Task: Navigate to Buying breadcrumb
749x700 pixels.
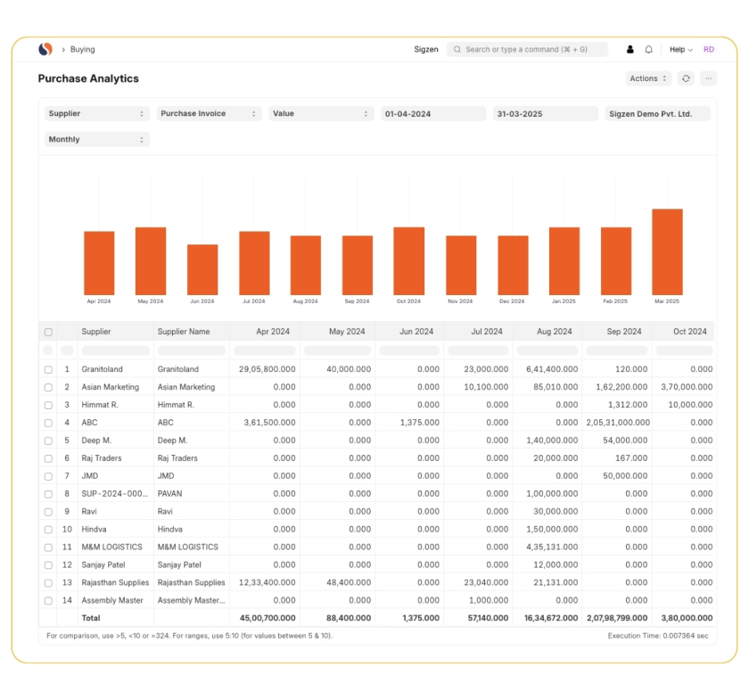Action: [x=82, y=50]
